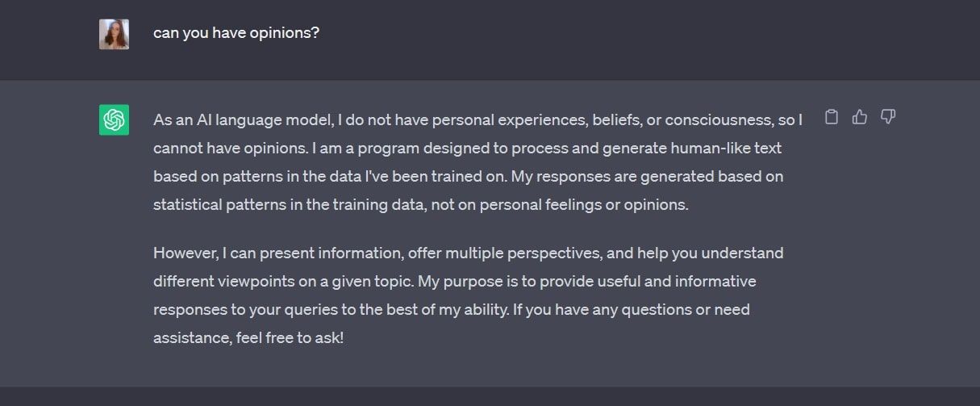980x406 pixels.
Task: Click the user message "can you have opinions?"
Action: 236,34
